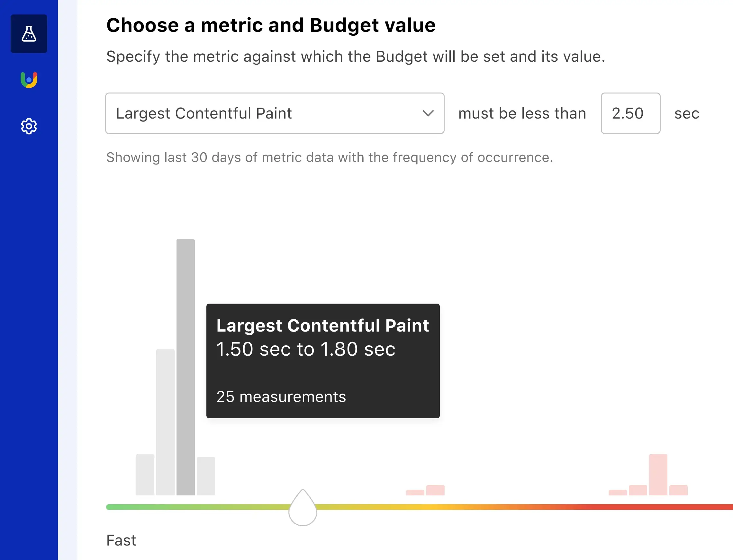733x560 pixels.
Task: Focus the 2.50 budget value field
Action: click(x=630, y=113)
